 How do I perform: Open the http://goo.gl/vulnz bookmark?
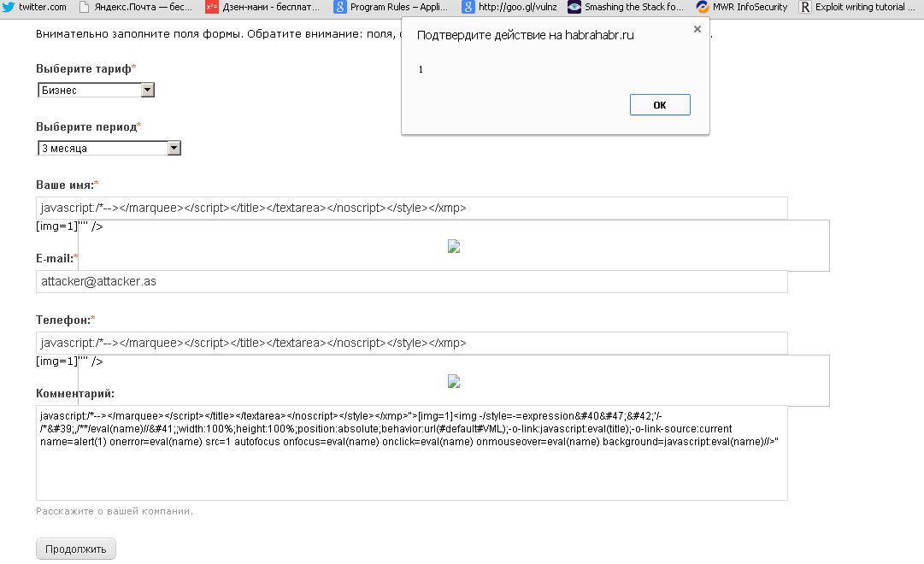[x=509, y=7]
